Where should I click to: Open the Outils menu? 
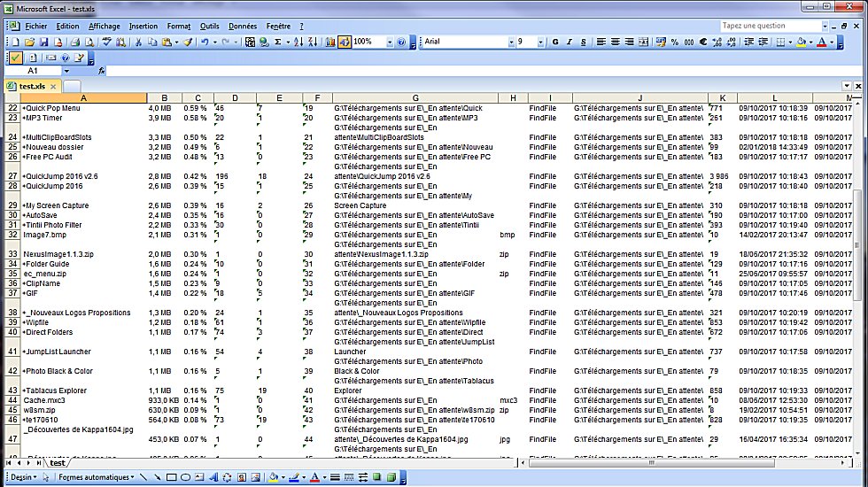tap(209, 26)
